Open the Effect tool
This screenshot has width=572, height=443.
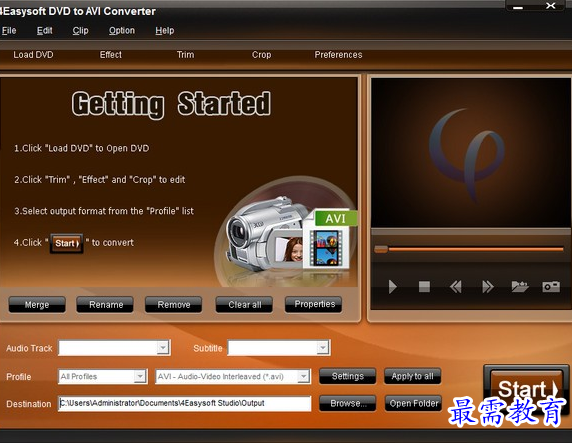[111, 55]
